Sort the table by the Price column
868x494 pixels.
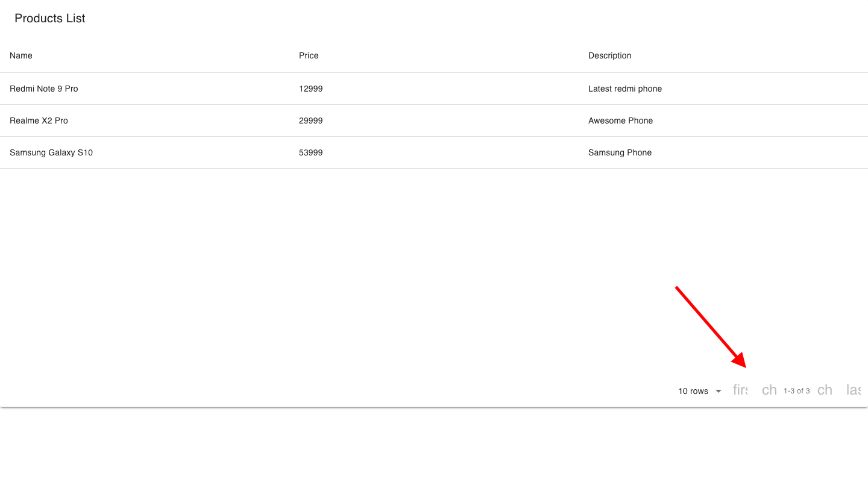click(309, 55)
